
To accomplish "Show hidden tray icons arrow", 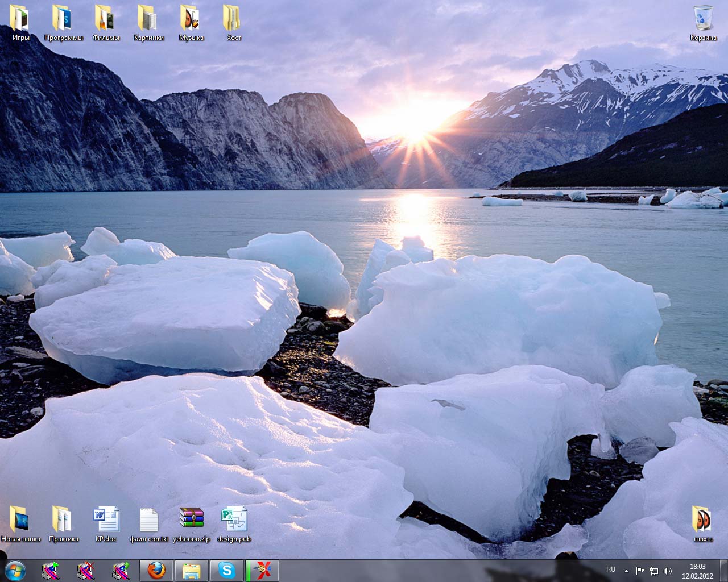I will click(626, 571).
